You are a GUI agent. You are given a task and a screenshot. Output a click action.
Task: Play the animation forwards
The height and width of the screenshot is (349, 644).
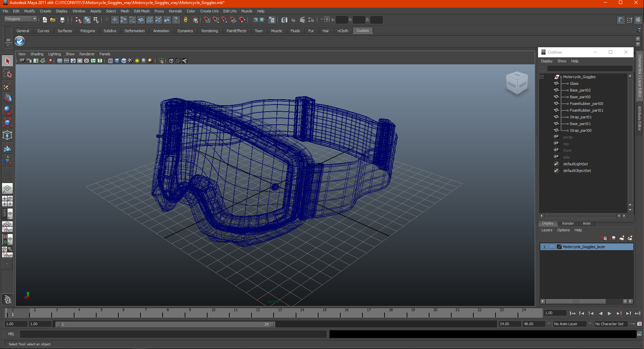click(x=609, y=313)
